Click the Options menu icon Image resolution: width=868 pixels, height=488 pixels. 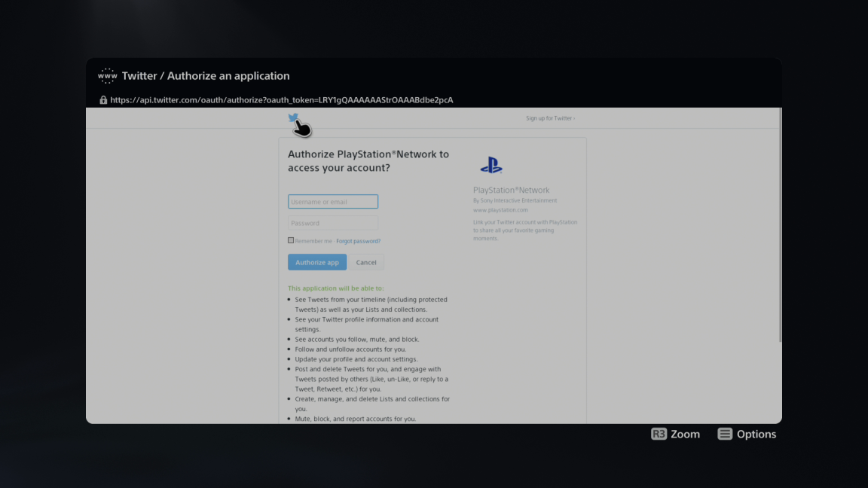[724, 434]
